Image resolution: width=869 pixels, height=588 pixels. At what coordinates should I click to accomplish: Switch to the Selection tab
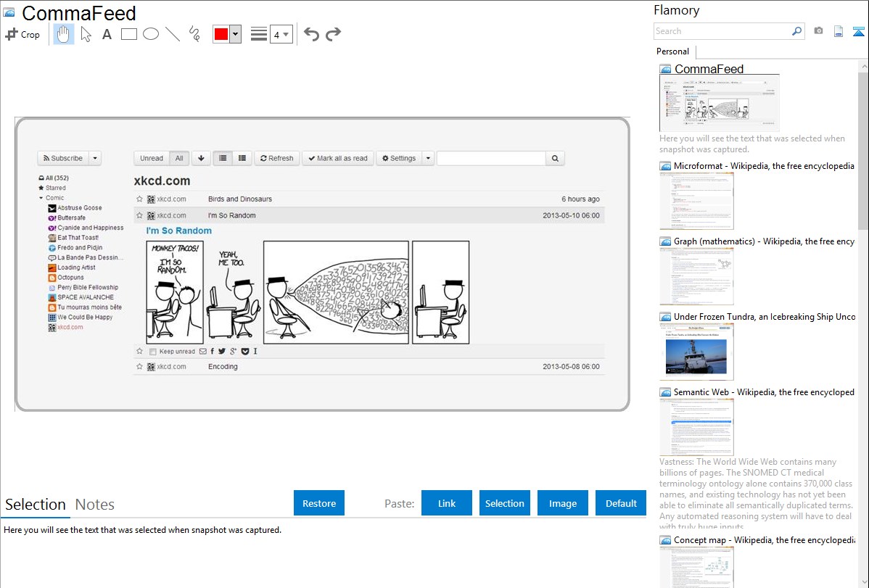point(36,505)
